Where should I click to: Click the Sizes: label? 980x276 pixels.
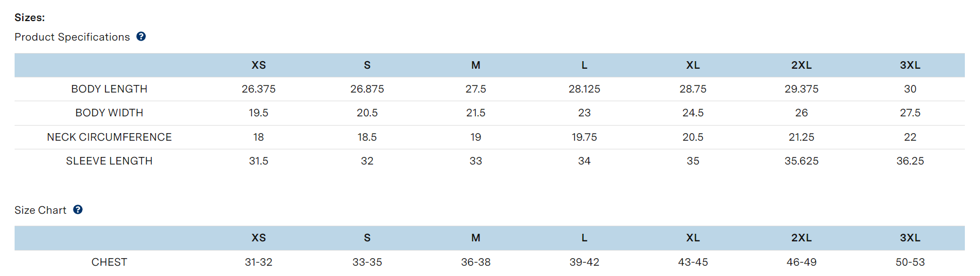[x=30, y=17]
